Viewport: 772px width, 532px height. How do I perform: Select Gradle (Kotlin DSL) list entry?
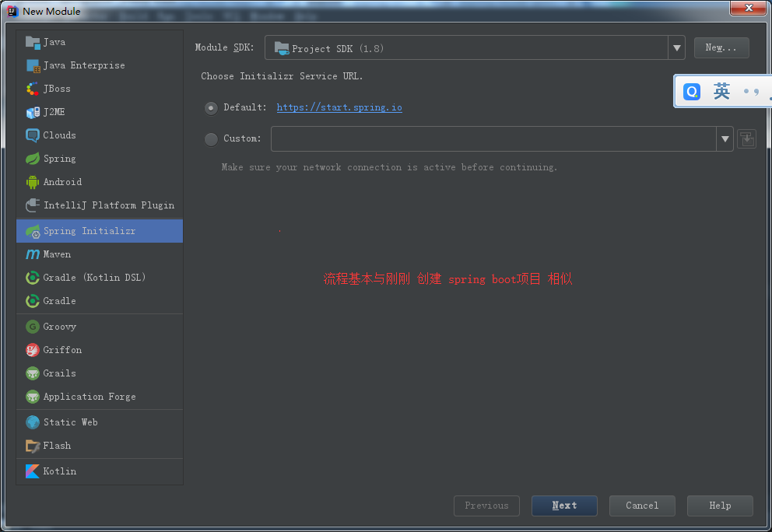pos(100,278)
